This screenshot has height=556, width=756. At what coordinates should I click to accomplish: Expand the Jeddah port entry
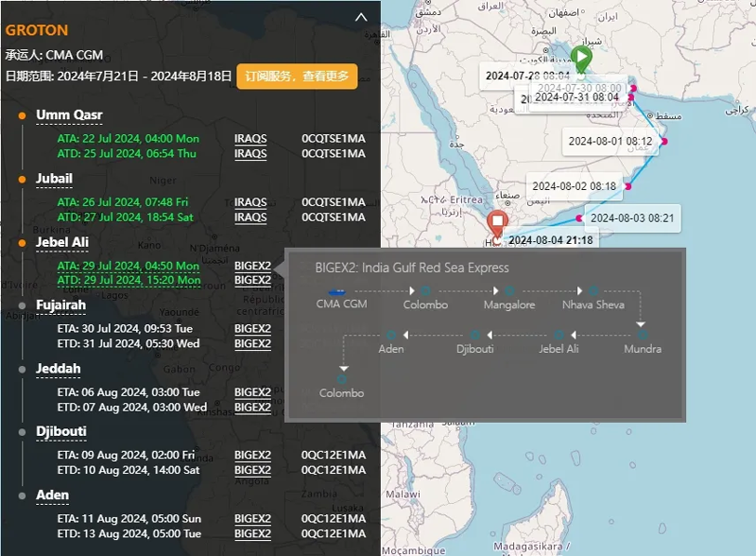[59, 369]
